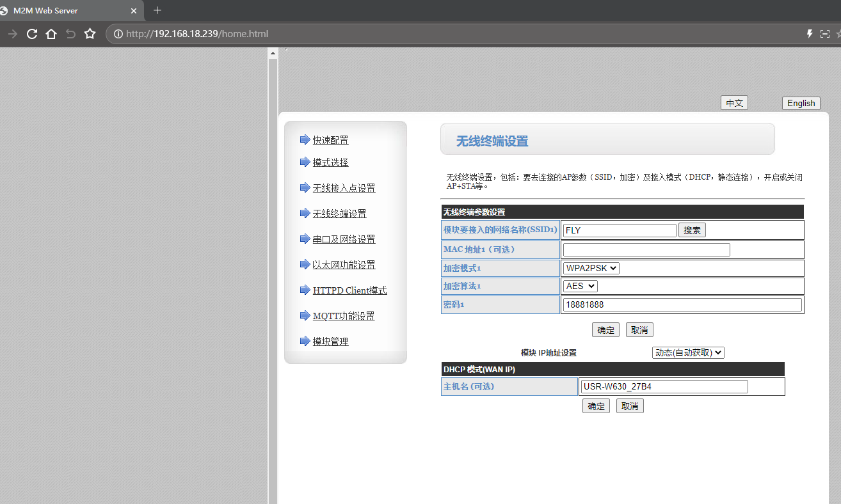Click 取消 below the hostname field
This screenshot has height=504, width=841.
pos(630,406)
